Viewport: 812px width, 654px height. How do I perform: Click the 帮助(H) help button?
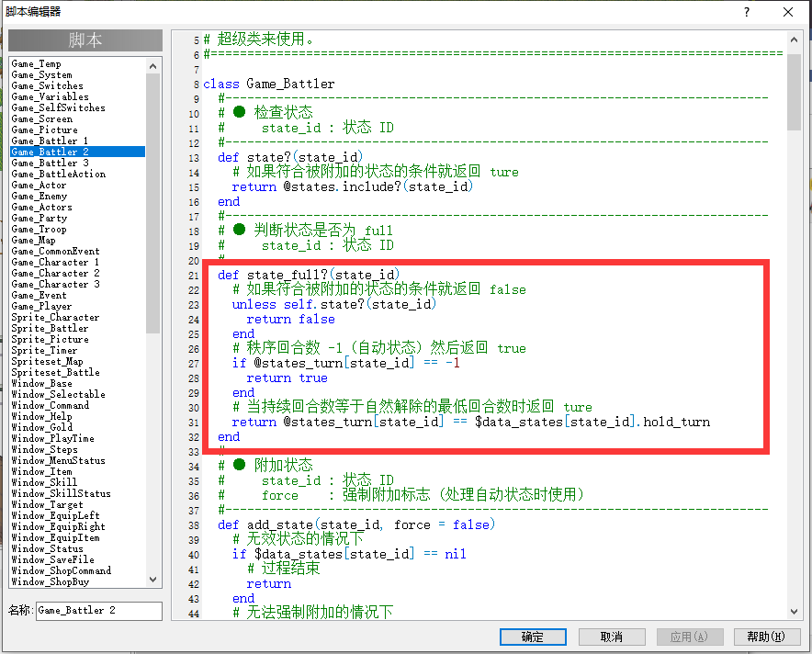(x=766, y=637)
